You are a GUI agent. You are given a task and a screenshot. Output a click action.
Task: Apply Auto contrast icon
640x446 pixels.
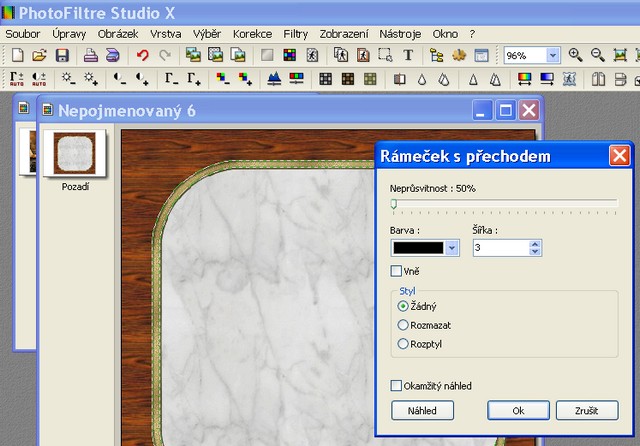click(x=39, y=79)
